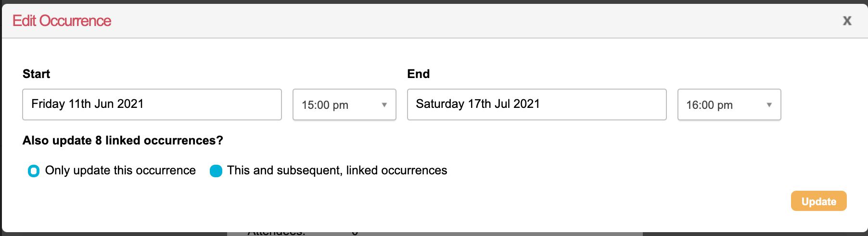Viewport: 868px width, 236px height.
Task: Focus the End date field
Action: click(601, 105)
